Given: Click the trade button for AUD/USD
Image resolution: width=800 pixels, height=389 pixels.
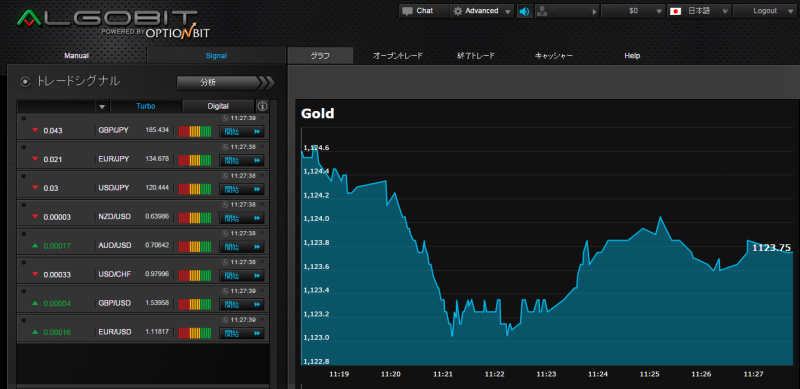Looking at the screenshot, I should pos(242,246).
